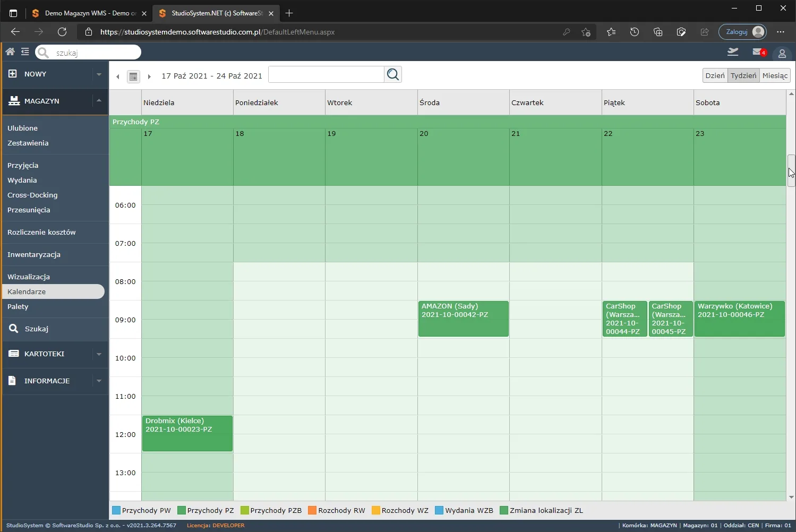Open the AMAZON (Sady) calendar event
796x532 pixels.
(464, 319)
